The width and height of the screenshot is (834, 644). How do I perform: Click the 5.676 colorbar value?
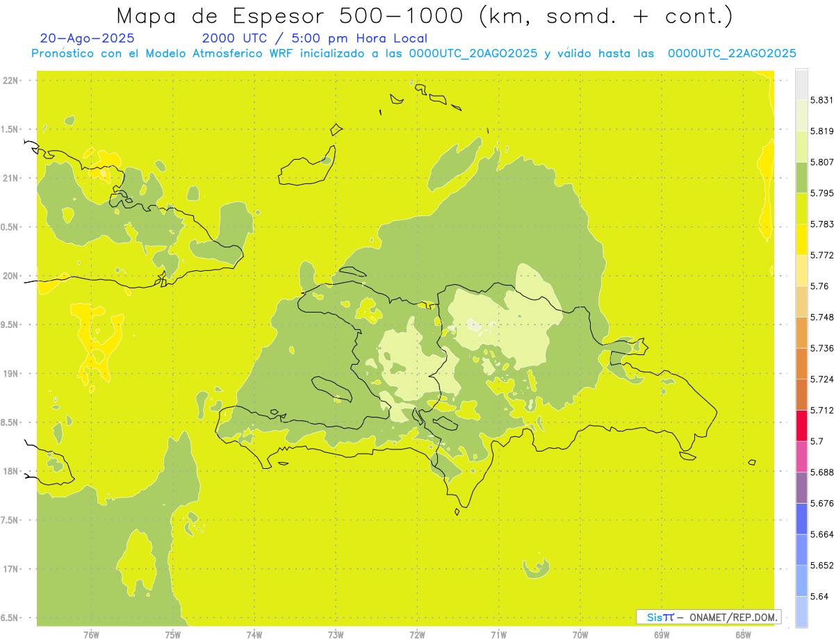821,503
